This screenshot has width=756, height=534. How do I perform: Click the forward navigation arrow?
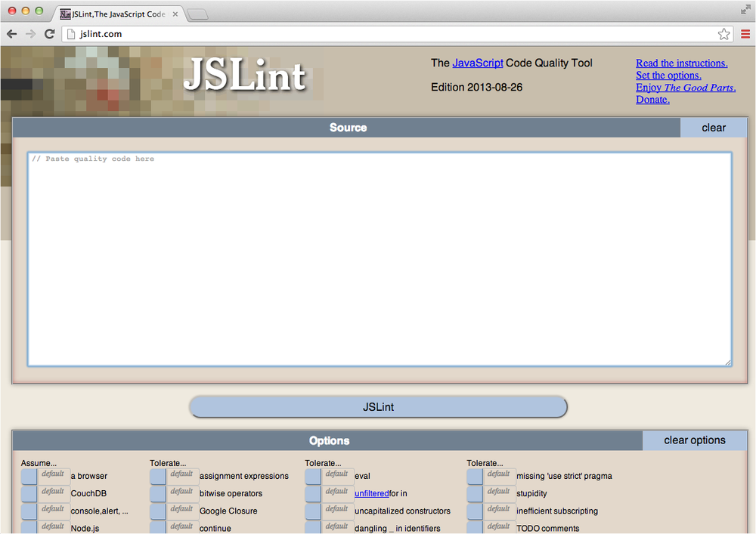pyautogui.click(x=30, y=34)
